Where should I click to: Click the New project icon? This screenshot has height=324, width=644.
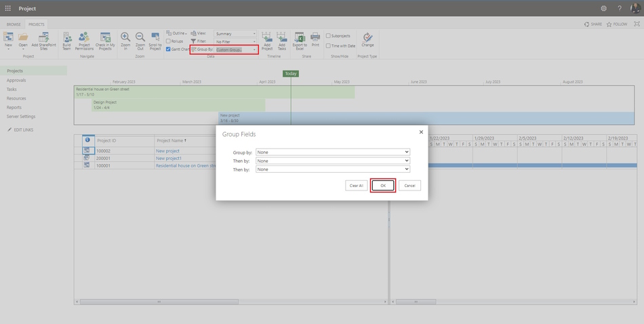(x=8, y=37)
